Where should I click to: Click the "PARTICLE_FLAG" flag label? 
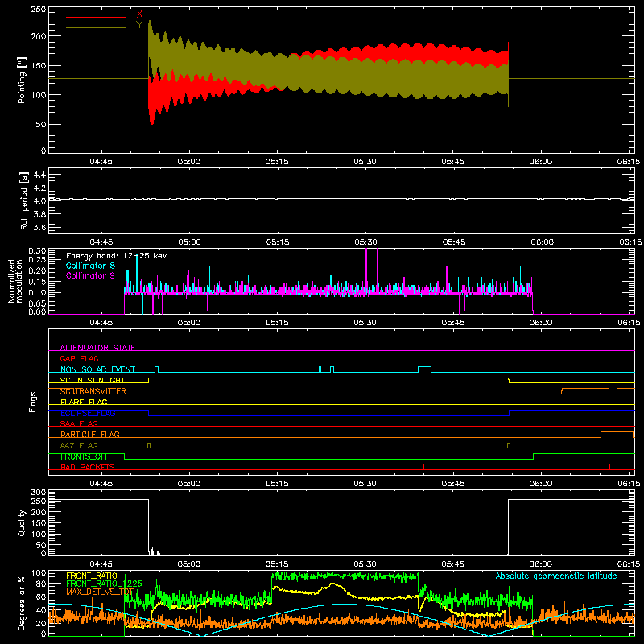(90, 434)
